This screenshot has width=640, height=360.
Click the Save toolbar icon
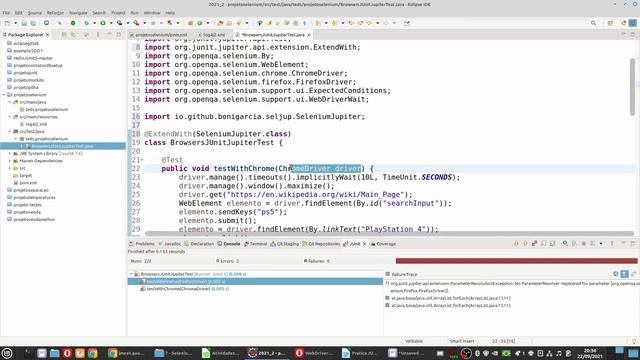24,23
